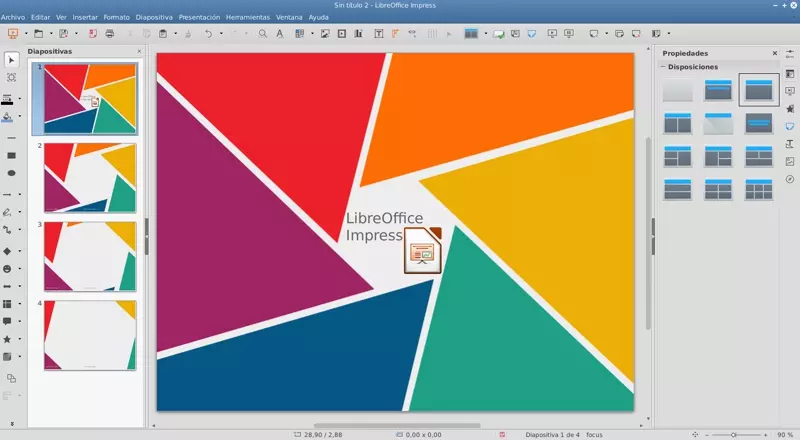The width and height of the screenshot is (800, 440).
Task: Click the Undo arrow icon
Action: click(x=208, y=34)
